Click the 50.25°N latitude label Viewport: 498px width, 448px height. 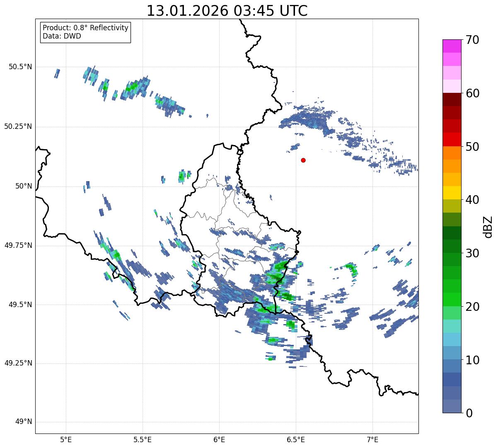(x=18, y=126)
